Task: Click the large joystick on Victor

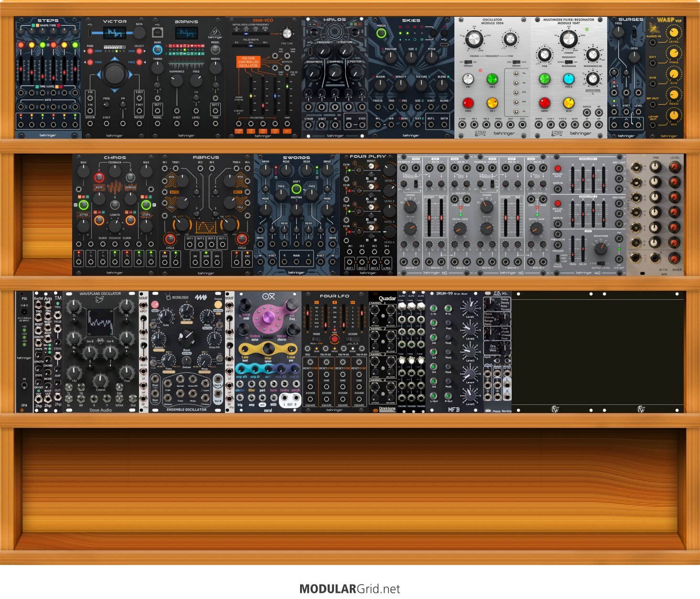Action: tap(114, 74)
